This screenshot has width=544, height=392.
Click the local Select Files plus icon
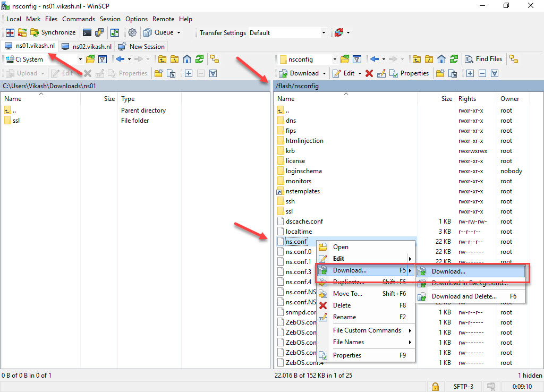[x=189, y=73]
